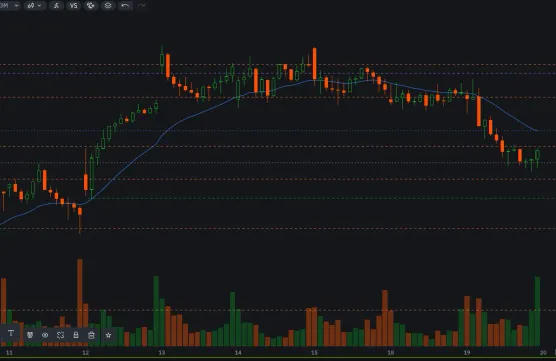Click date label 13 on time axis
The width and height of the screenshot is (556, 361).
[162, 352]
